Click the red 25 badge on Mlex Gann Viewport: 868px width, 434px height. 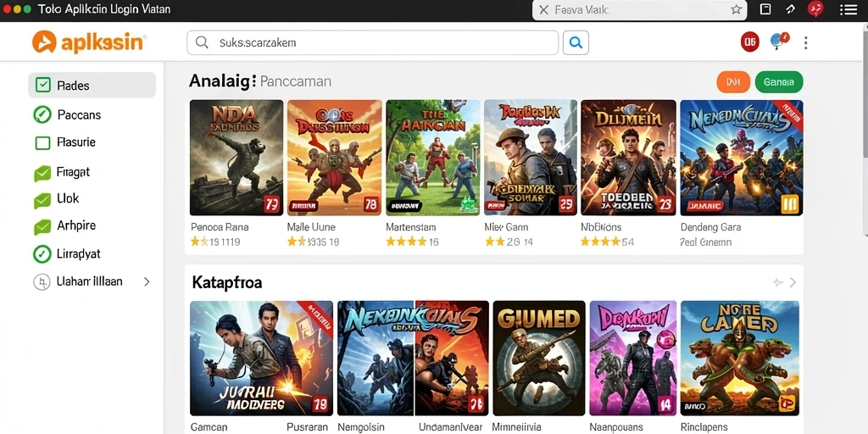point(566,204)
